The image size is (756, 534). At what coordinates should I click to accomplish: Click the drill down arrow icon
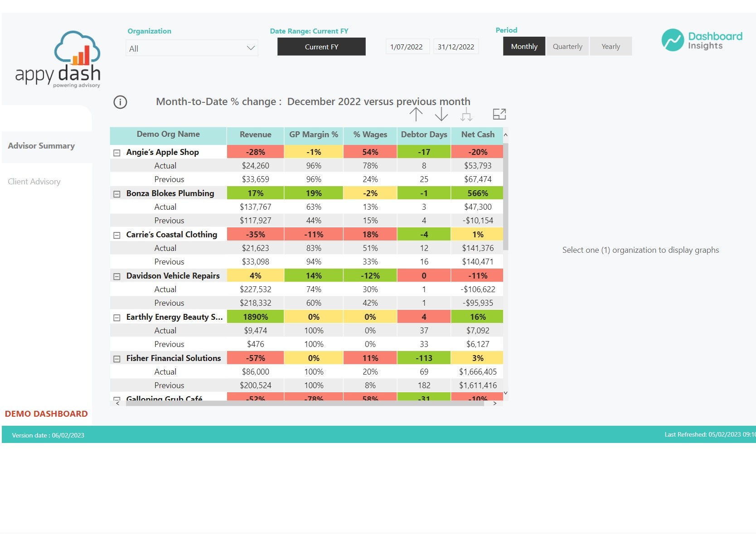[441, 115]
